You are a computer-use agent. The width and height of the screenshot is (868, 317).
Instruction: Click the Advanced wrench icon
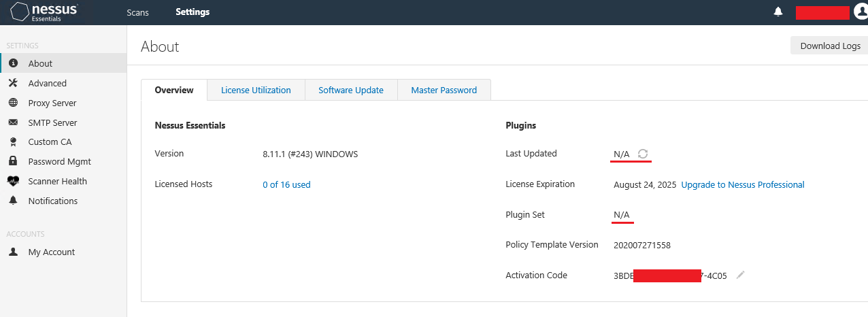click(x=13, y=83)
